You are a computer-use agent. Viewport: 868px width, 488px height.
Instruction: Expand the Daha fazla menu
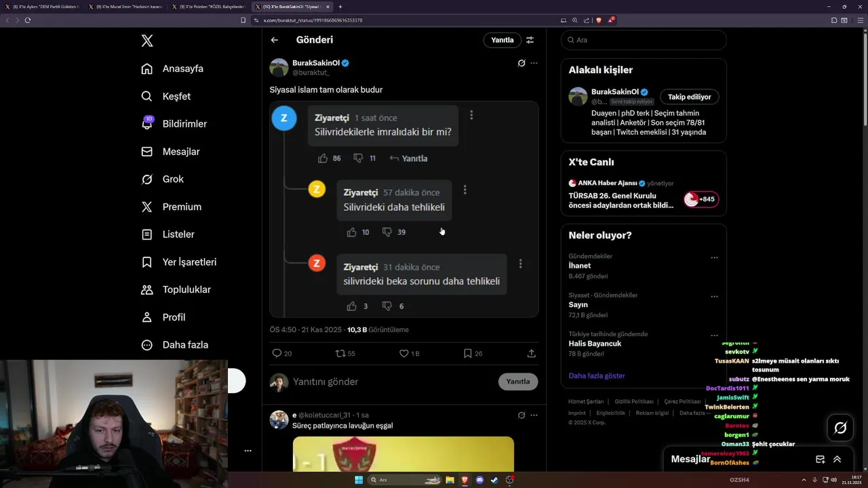pos(174,344)
